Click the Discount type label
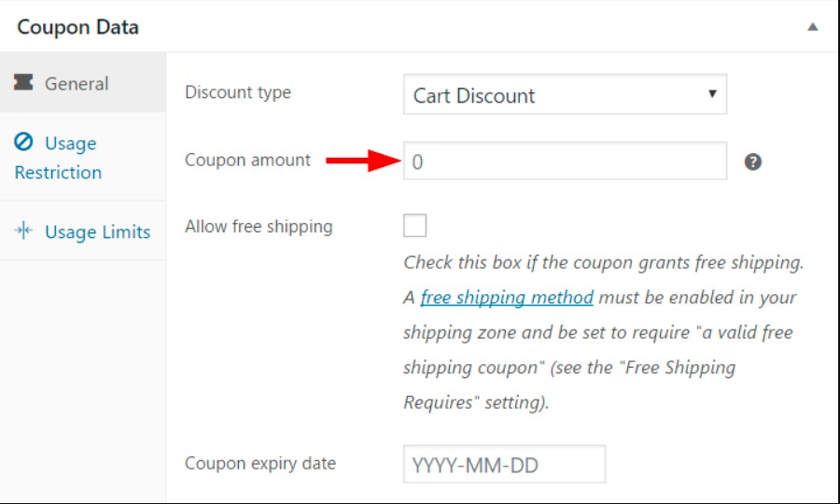This screenshot has width=840, height=504. click(238, 92)
